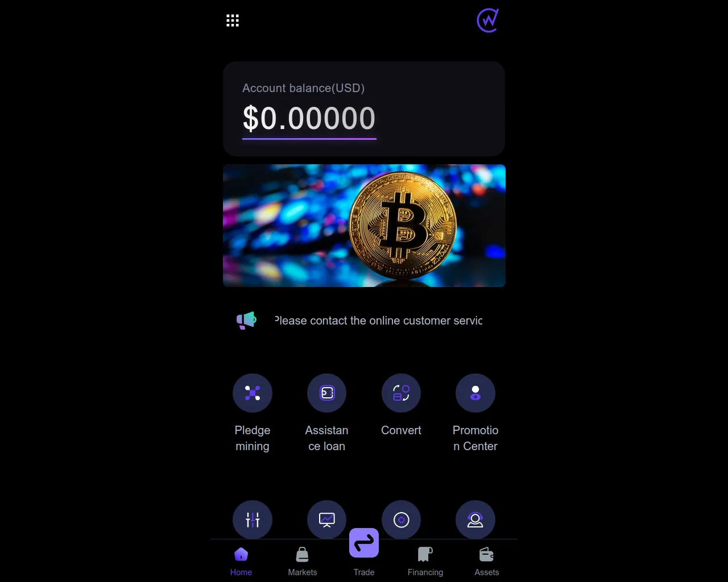Click the Account balance(USD) label

(303, 88)
